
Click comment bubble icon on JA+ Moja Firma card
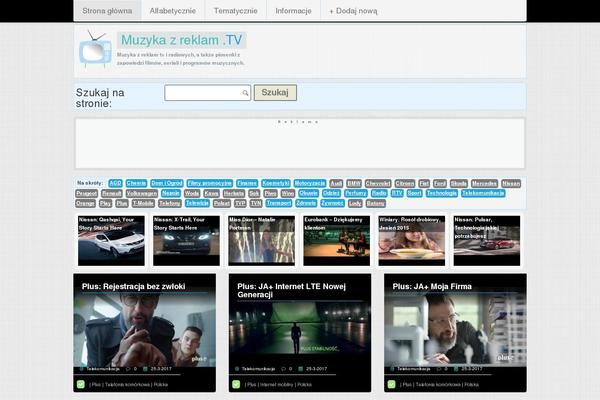[x=439, y=369]
